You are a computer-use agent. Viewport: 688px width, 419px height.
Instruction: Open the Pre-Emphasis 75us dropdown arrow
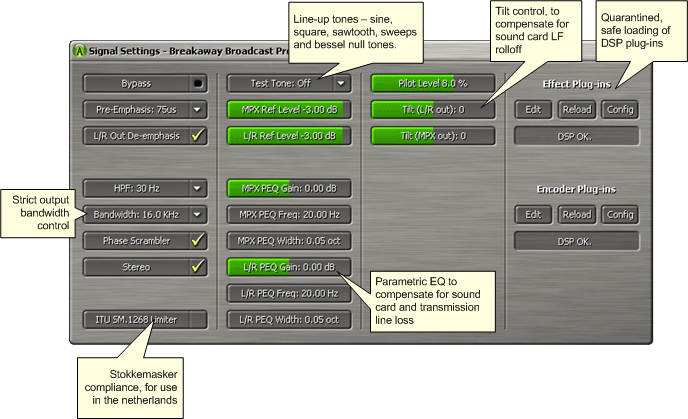(198, 110)
